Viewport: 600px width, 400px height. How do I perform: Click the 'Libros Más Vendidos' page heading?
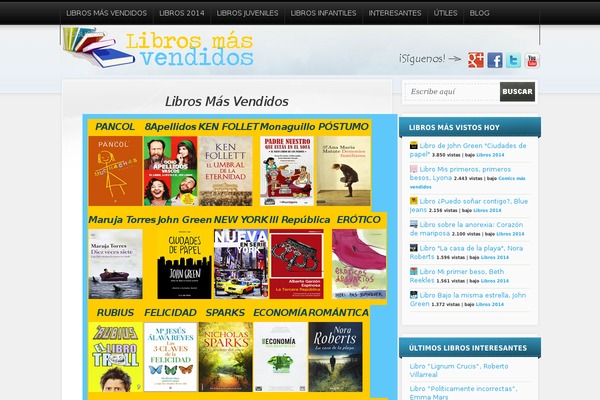click(x=227, y=101)
